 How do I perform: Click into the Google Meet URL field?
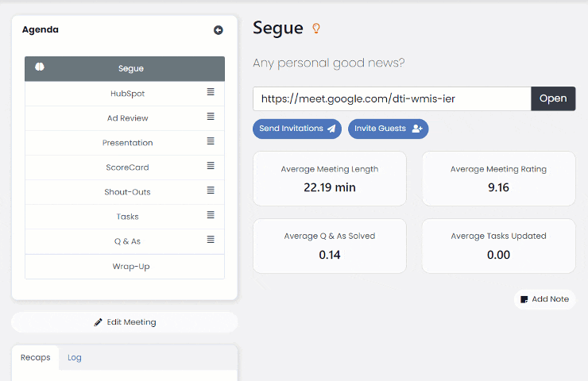point(392,98)
